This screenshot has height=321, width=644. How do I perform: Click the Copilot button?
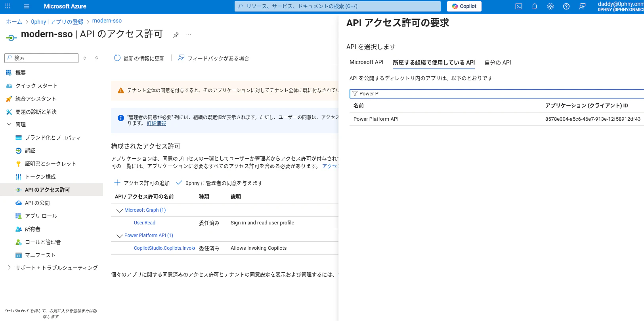464,6
